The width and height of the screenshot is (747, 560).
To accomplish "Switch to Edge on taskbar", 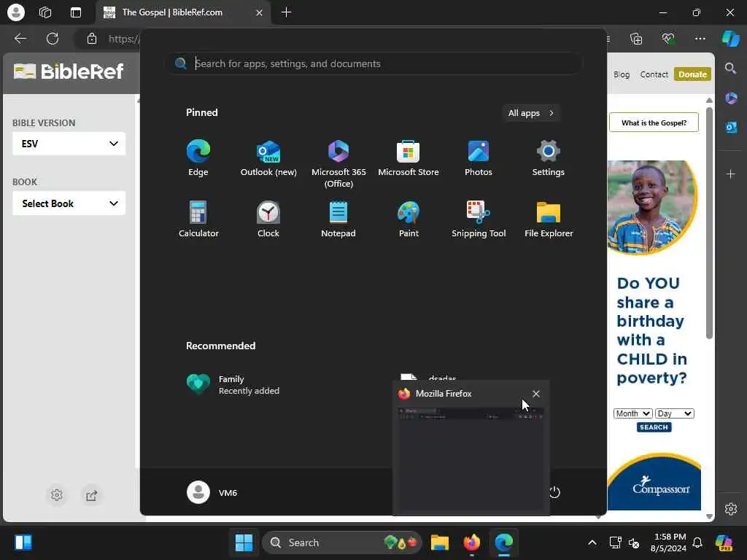I will coord(503,542).
